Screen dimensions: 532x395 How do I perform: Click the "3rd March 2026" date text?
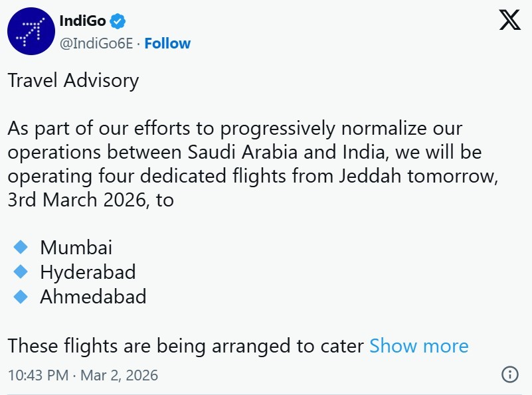click(x=78, y=200)
